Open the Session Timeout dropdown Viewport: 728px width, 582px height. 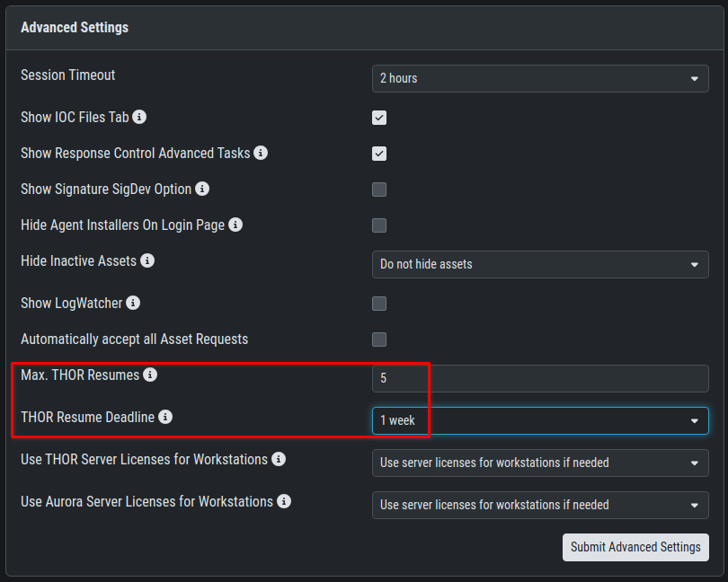[539, 78]
